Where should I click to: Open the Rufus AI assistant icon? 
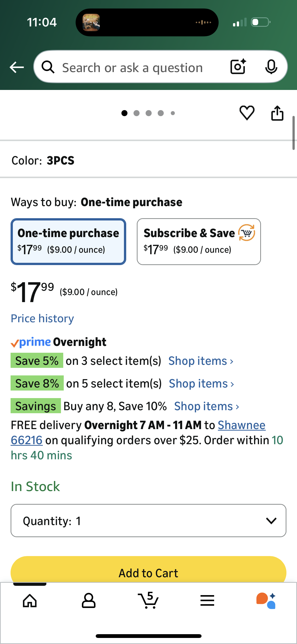point(266,601)
